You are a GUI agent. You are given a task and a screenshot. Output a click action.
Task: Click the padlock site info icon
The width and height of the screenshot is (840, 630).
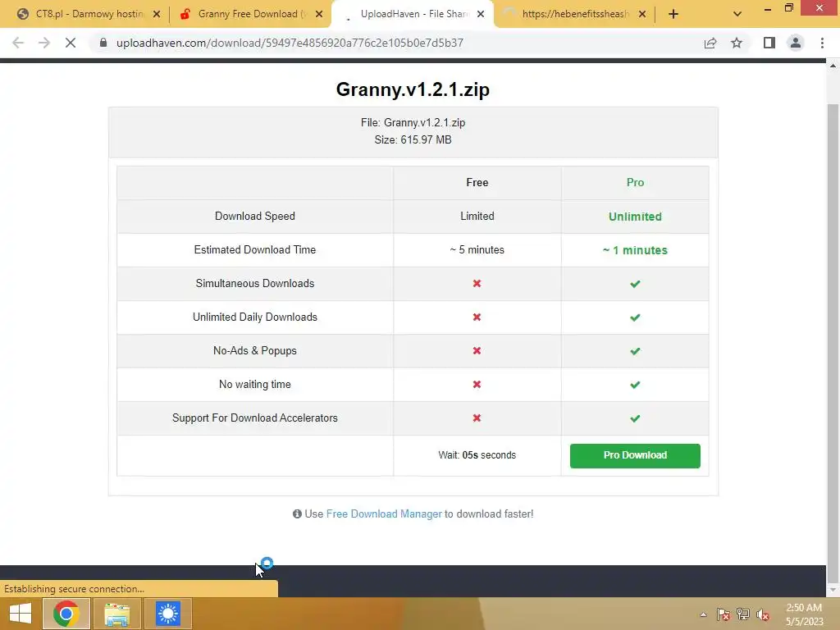pos(103,43)
